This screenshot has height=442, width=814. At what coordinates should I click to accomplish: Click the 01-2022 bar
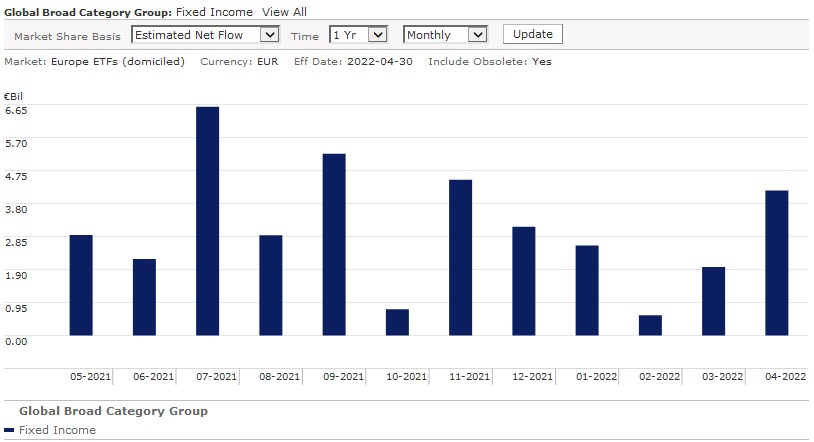point(587,290)
